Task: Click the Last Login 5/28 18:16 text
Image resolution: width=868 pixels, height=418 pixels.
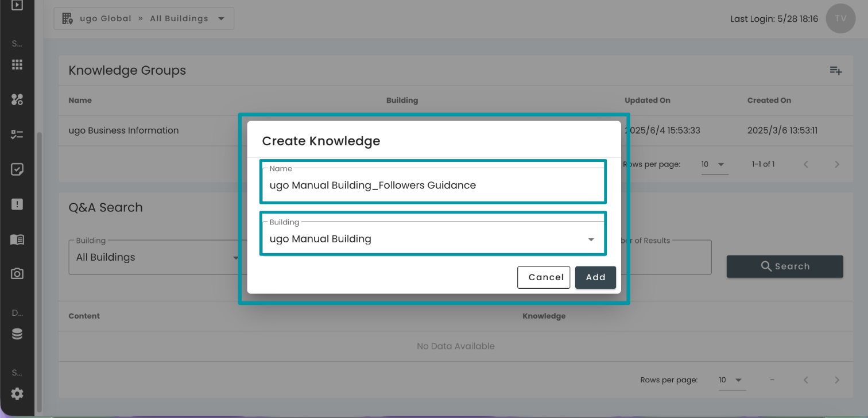Action: 774,19
